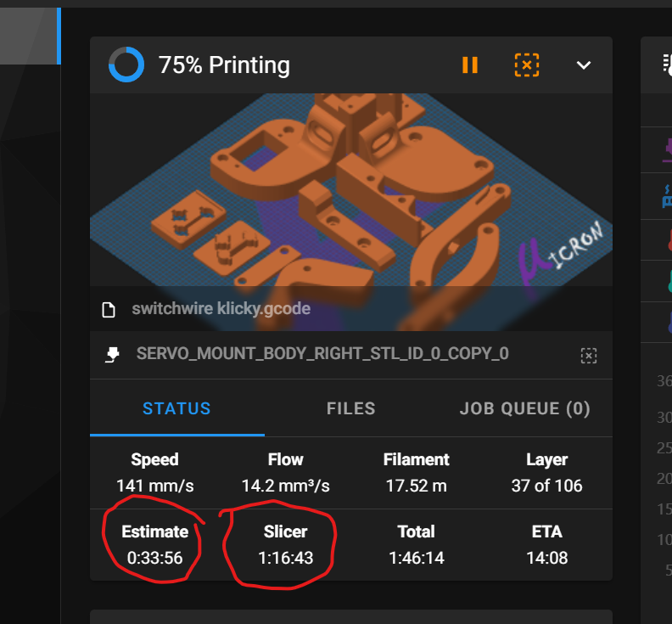
Task: Click the Estimate time value 0:33:56
Action: pos(154,559)
